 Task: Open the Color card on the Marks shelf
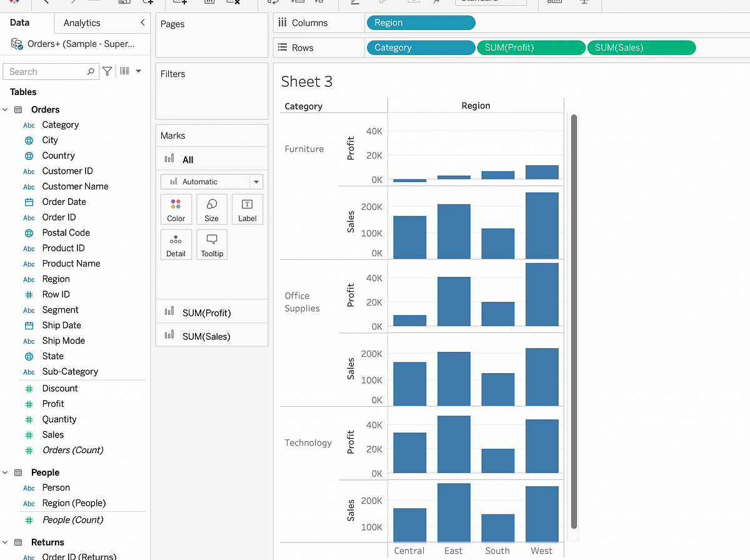pyautogui.click(x=176, y=209)
